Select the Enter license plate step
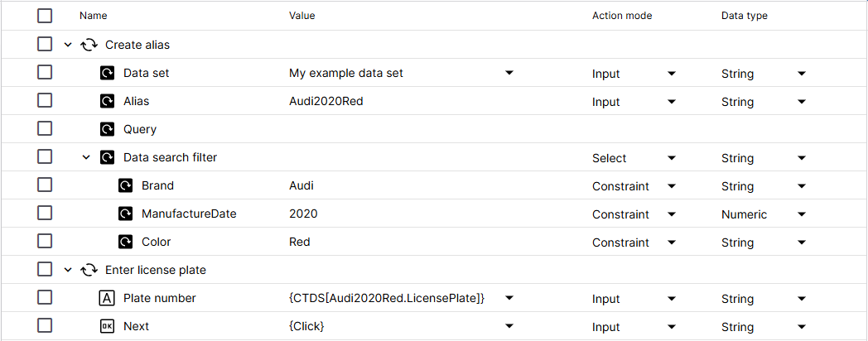 (155, 270)
